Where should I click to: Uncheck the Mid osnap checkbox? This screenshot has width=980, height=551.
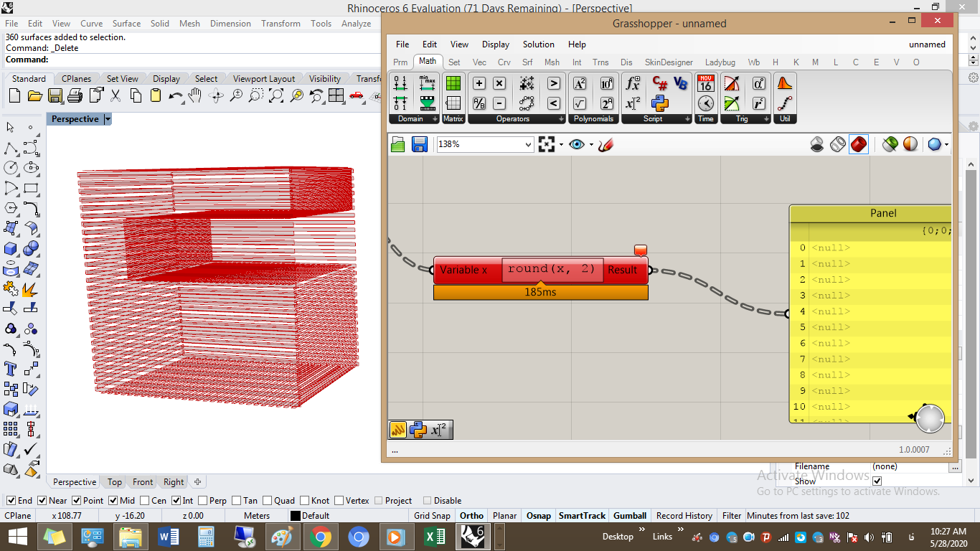[113, 501]
